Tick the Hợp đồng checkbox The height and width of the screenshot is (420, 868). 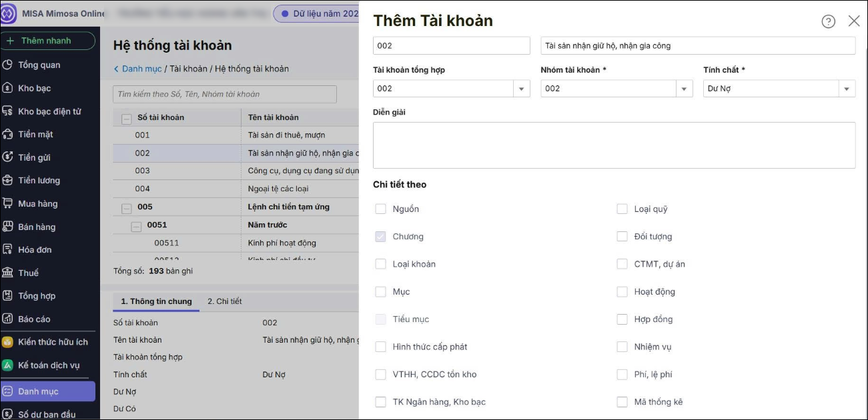point(622,319)
